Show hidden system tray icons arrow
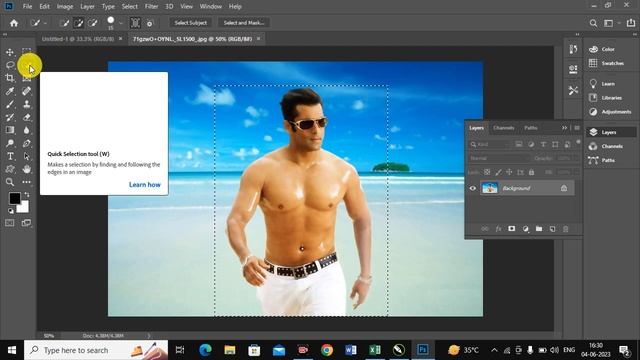Viewport: 640px width, 360px height. [494, 350]
